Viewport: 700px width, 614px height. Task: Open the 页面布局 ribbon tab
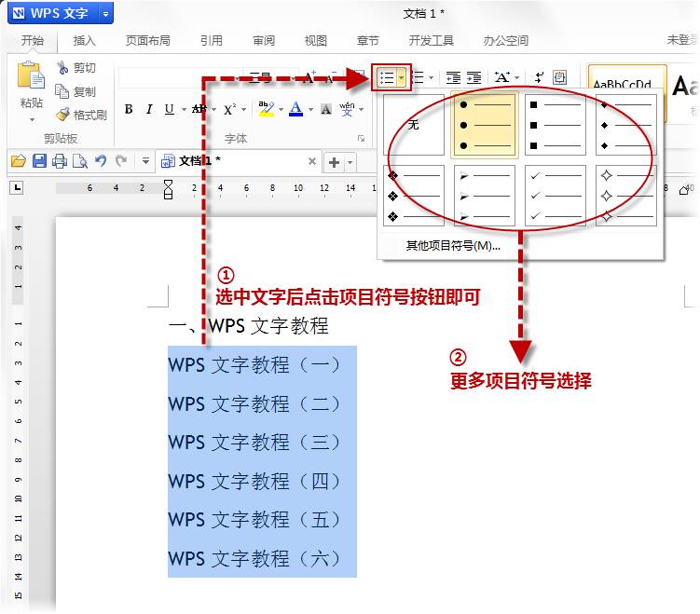[x=148, y=41]
